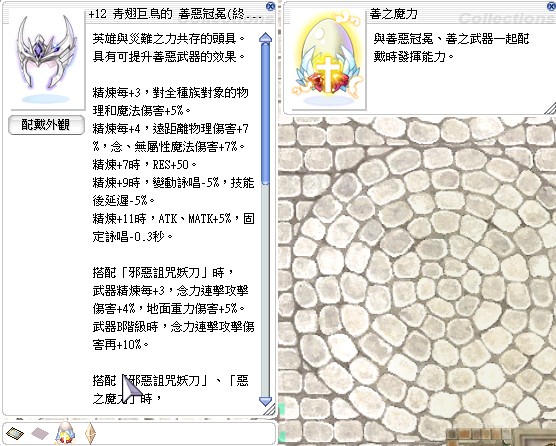The width and height of the screenshot is (556, 446).
Task: Click the blue scrollbar thumb in description
Action: click(x=265, y=114)
